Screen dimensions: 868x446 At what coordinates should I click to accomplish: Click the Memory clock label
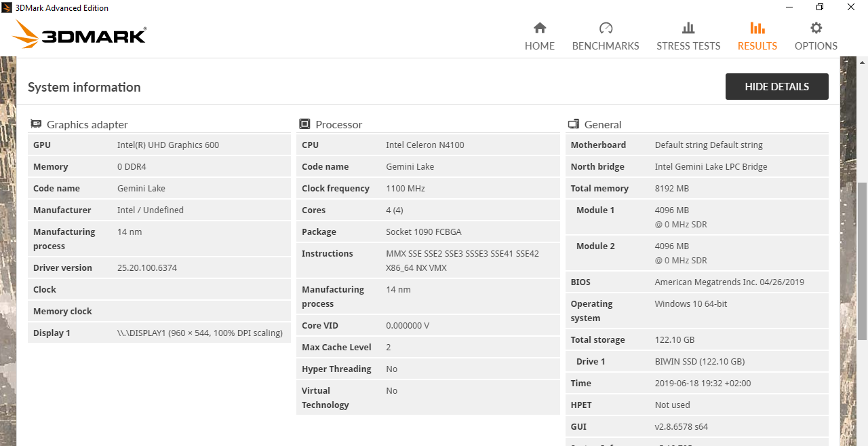click(62, 311)
